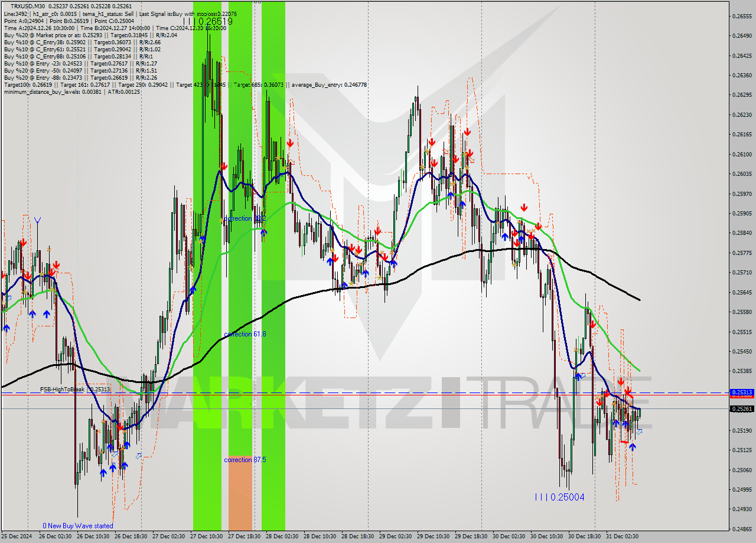This screenshot has width=756, height=543.
Task: Click the 0.26035 price axis label
Action: [742, 174]
